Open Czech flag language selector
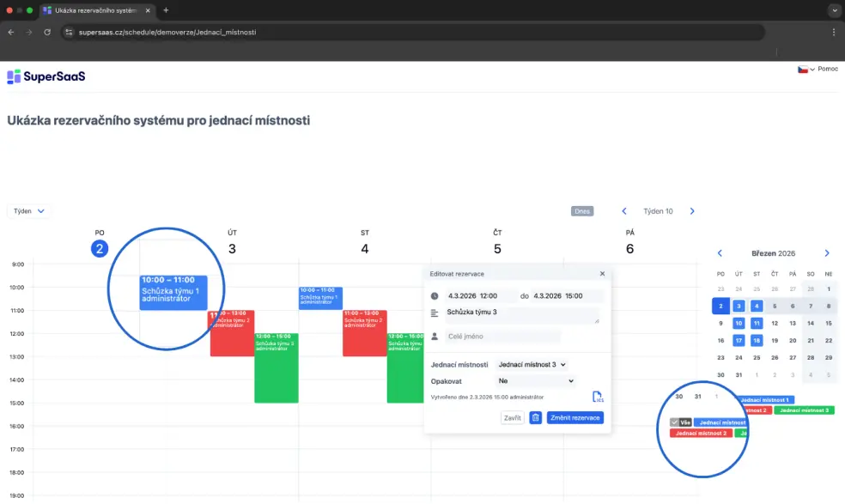 [806, 70]
